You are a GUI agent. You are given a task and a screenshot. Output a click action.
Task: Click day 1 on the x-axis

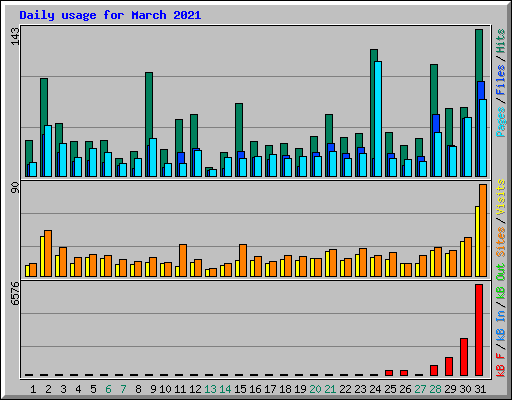[33, 389]
